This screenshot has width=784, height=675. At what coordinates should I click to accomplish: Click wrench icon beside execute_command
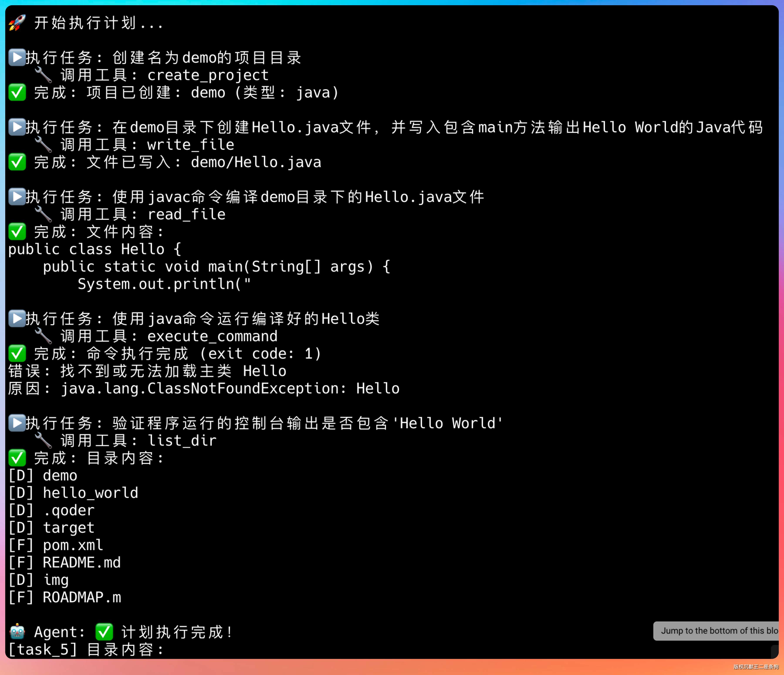[43, 336]
